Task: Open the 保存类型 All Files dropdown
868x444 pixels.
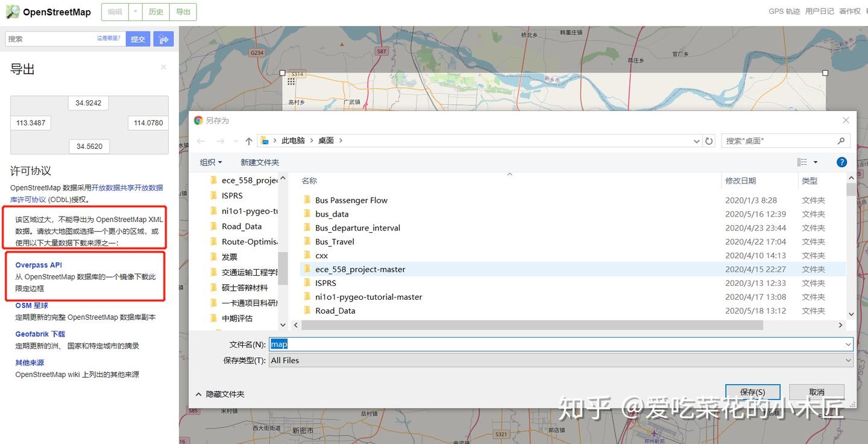Action: coord(848,360)
